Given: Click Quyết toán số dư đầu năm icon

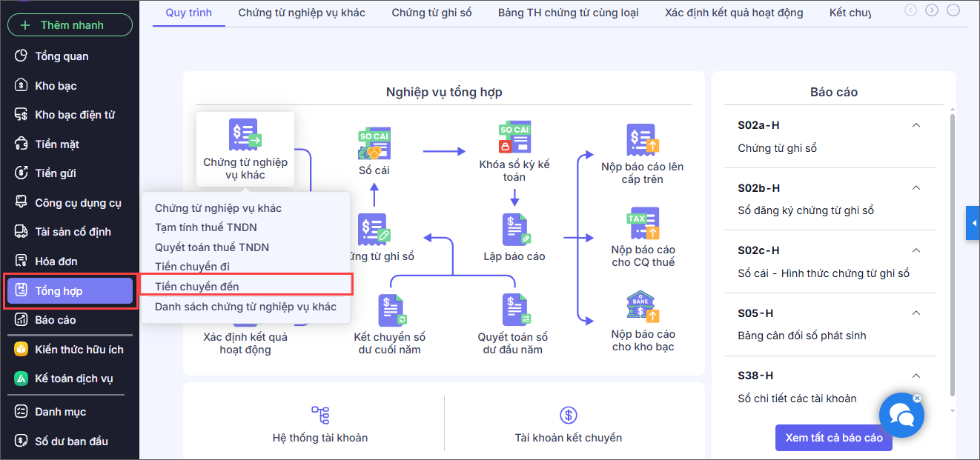Looking at the screenshot, I should pos(514,310).
